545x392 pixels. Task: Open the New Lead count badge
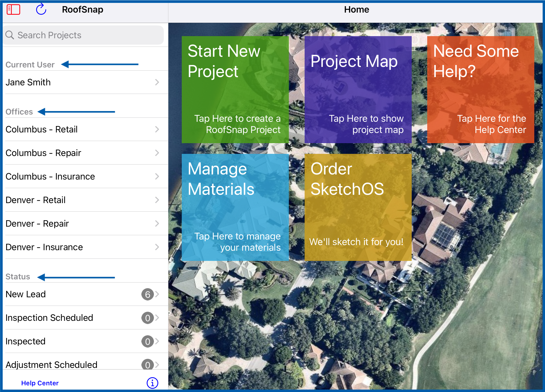147,294
